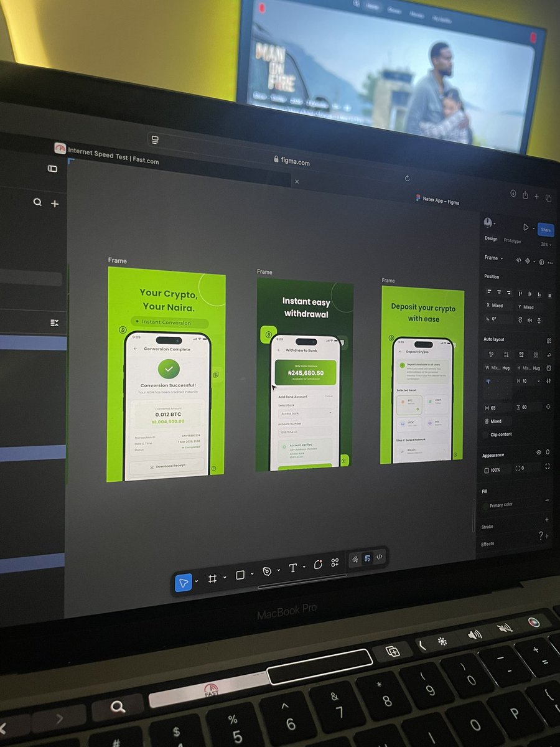This screenshot has width=560, height=747.
Task: Click the align left icon
Action: tap(490, 291)
